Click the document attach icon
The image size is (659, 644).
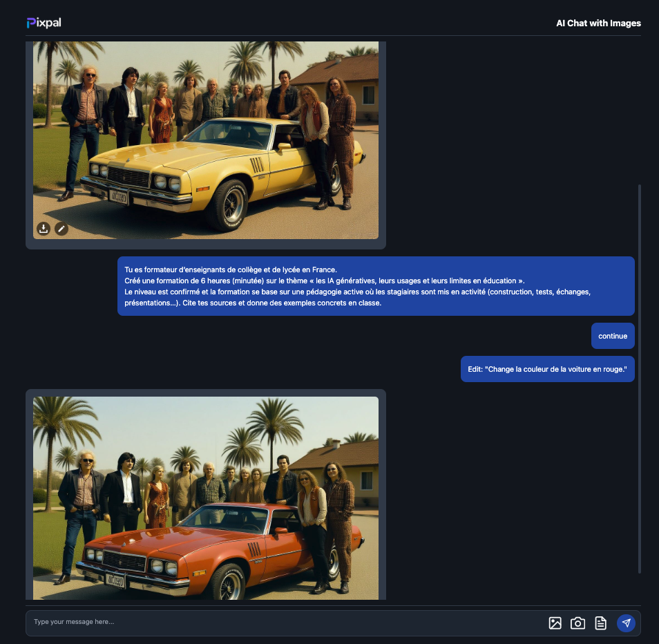601,623
